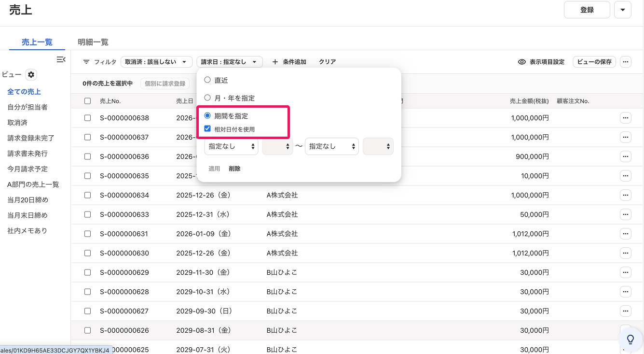
Task: Click sales number S-0000000633
Action: (x=124, y=214)
